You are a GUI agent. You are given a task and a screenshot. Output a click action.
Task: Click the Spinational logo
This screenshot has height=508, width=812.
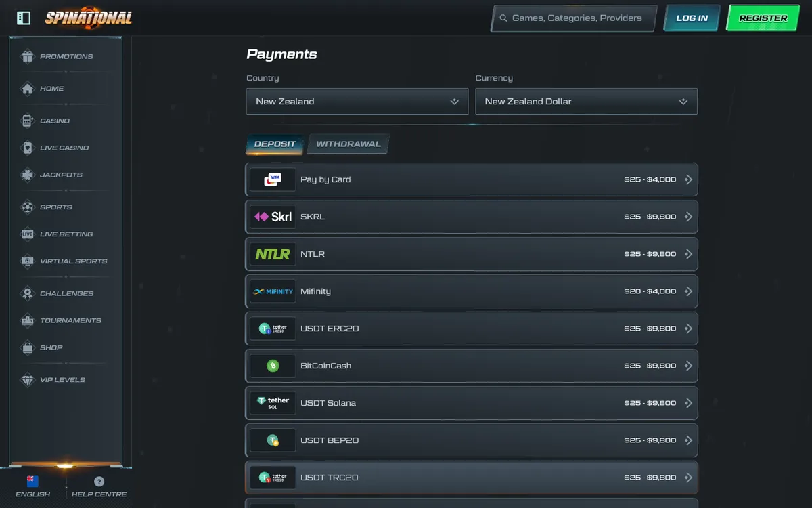(89, 18)
